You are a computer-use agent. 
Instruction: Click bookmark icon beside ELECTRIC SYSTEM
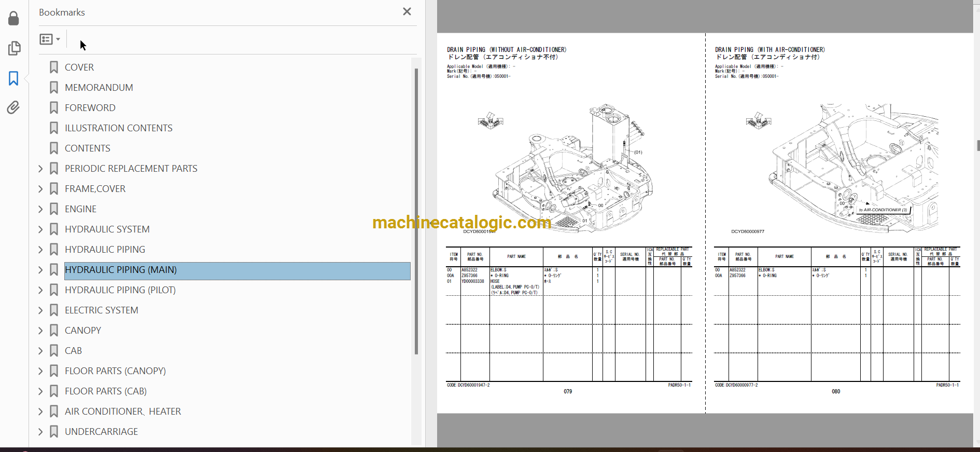[x=54, y=310]
